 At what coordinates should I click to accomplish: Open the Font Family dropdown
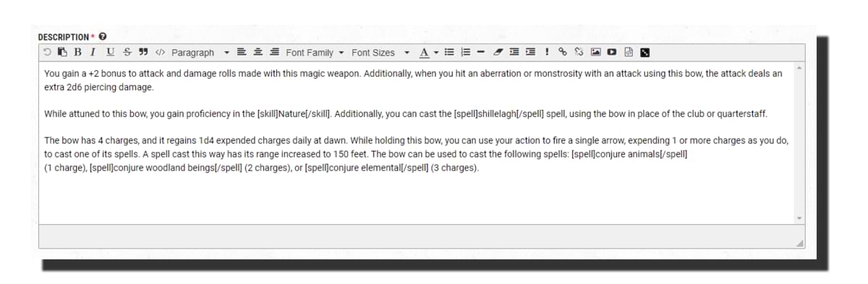(x=315, y=52)
